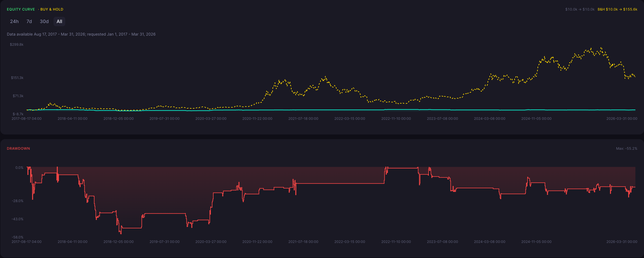
Task: Click drawdown chart date 2017-08-17 04:00
Action: click(x=27, y=242)
